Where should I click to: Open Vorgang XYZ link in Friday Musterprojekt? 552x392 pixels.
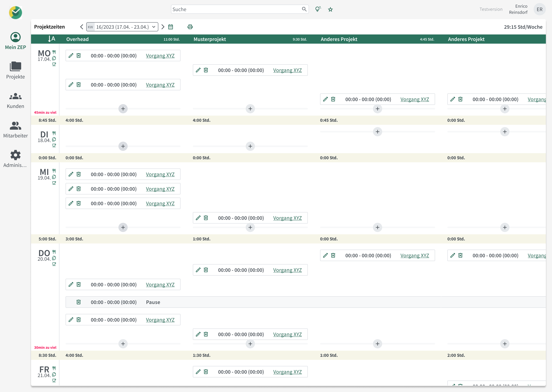[x=287, y=372]
